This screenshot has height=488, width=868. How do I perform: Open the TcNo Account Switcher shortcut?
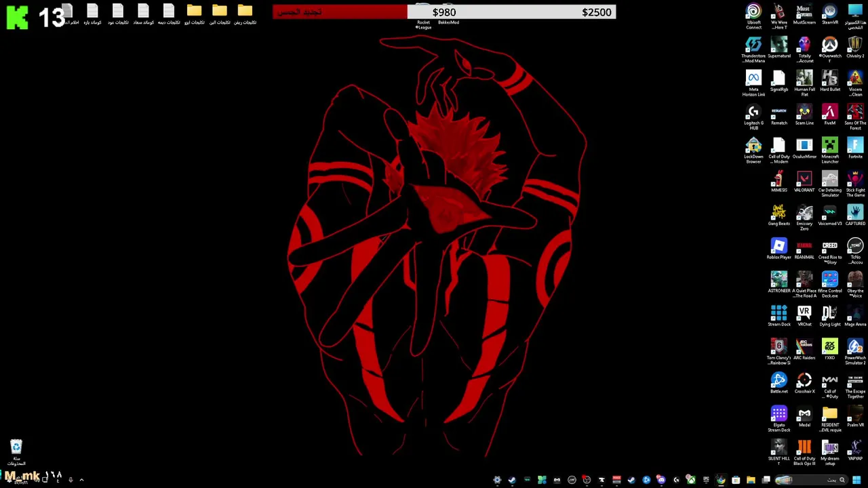coord(854,251)
